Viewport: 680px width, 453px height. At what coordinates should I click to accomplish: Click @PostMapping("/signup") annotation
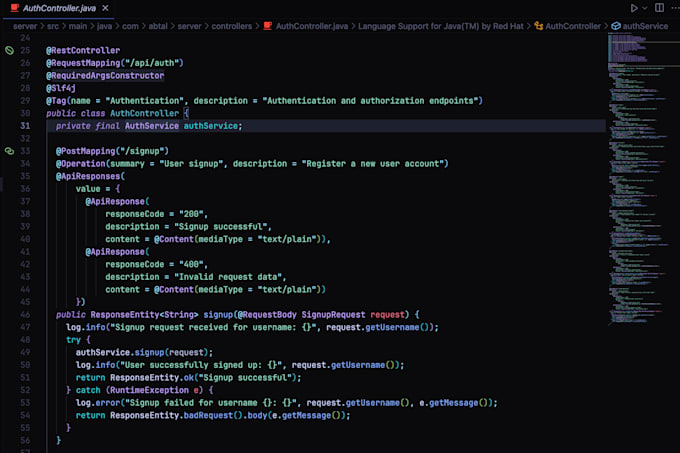click(112, 151)
